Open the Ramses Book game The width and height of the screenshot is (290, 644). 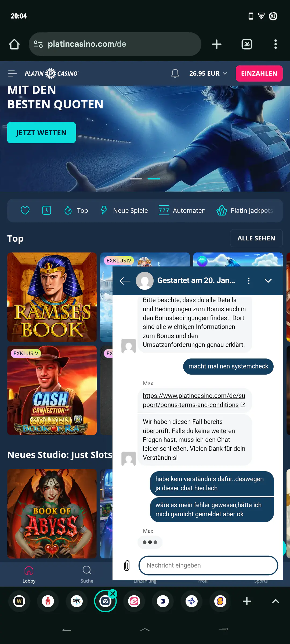(52, 297)
